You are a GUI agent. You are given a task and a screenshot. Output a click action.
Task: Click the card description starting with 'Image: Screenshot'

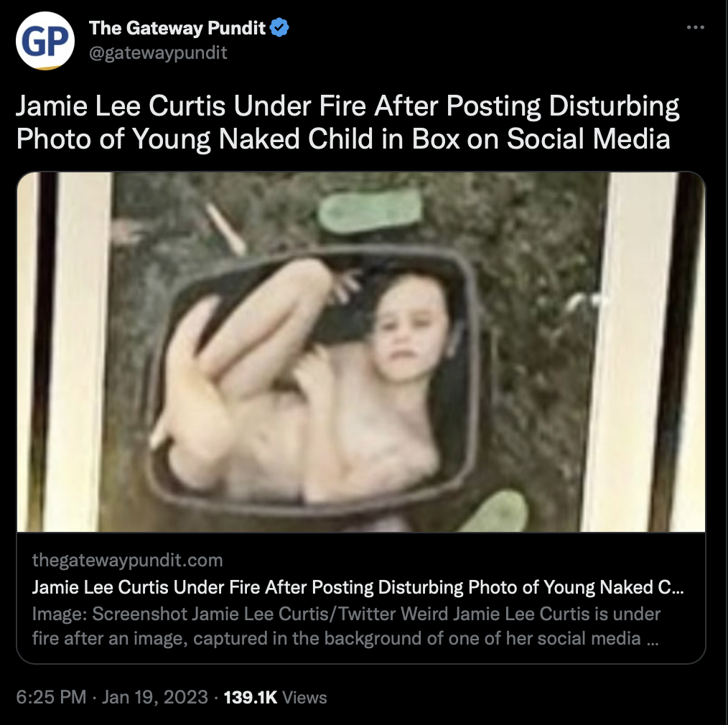pos(346,626)
